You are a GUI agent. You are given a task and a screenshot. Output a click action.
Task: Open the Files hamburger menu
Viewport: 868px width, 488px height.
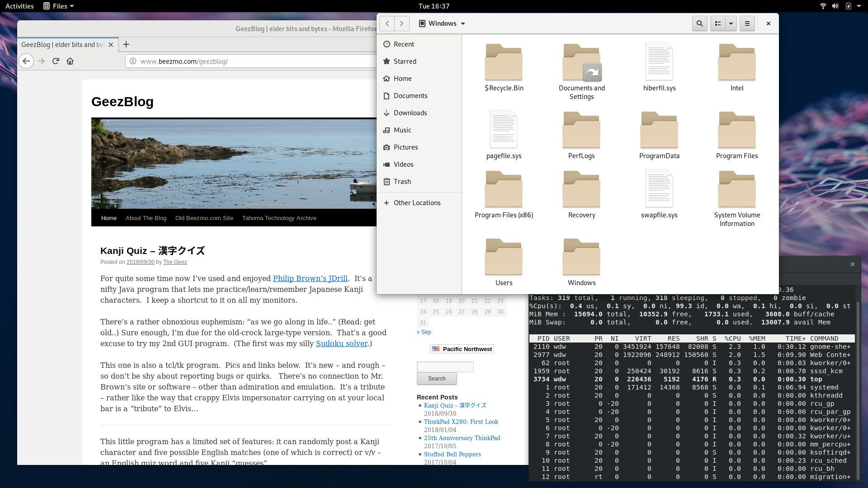(747, 23)
